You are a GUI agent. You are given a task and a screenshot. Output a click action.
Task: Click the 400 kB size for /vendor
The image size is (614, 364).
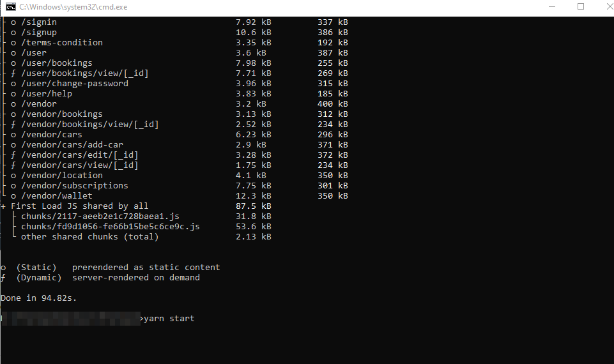pos(332,104)
